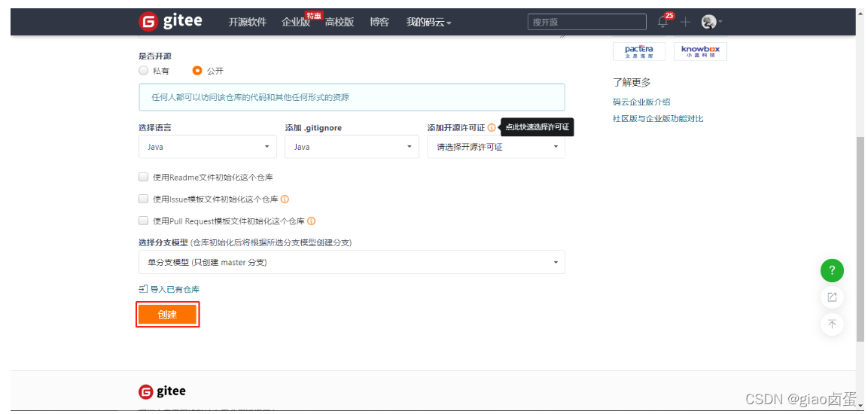
Task: Click the pactera sponsor logo
Action: pyautogui.click(x=639, y=51)
